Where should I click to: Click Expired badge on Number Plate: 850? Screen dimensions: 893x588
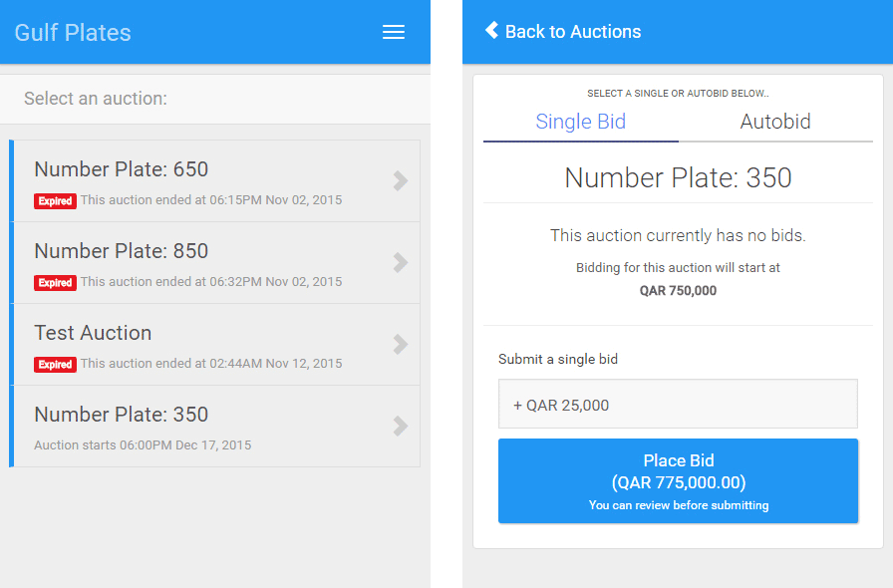click(x=55, y=283)
